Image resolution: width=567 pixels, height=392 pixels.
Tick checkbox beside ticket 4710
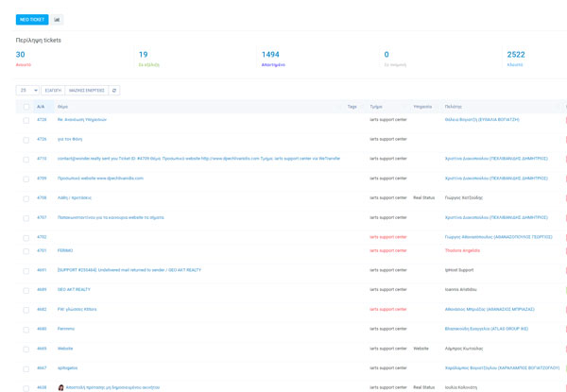coord(26,160)
